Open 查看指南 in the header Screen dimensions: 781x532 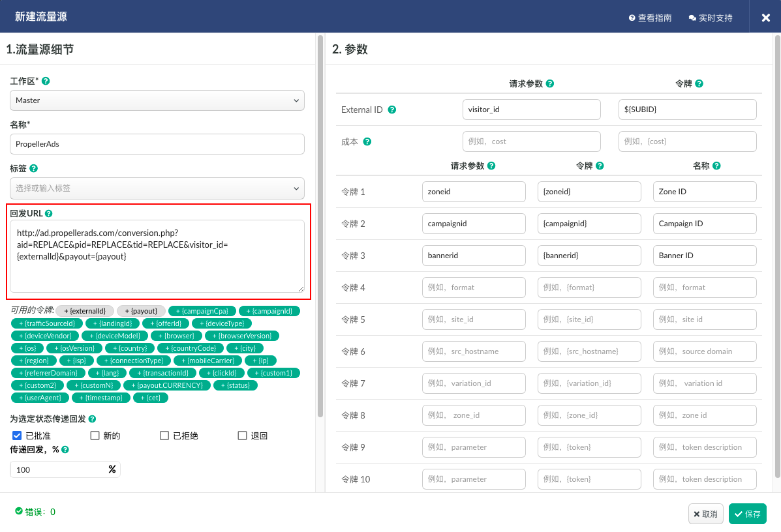click(x=650, y=18)
